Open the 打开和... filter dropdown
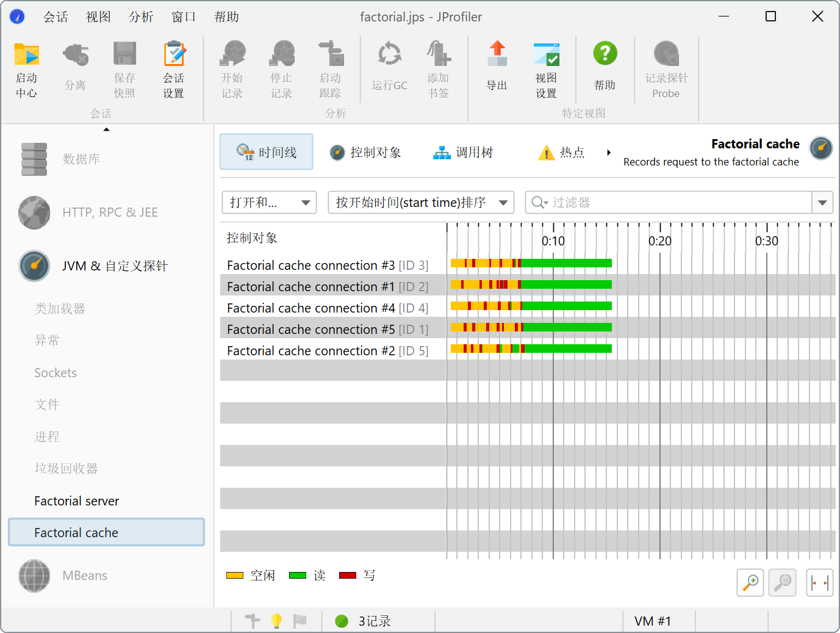The height and width of the screenshot is (633, 840). (269, 203)
